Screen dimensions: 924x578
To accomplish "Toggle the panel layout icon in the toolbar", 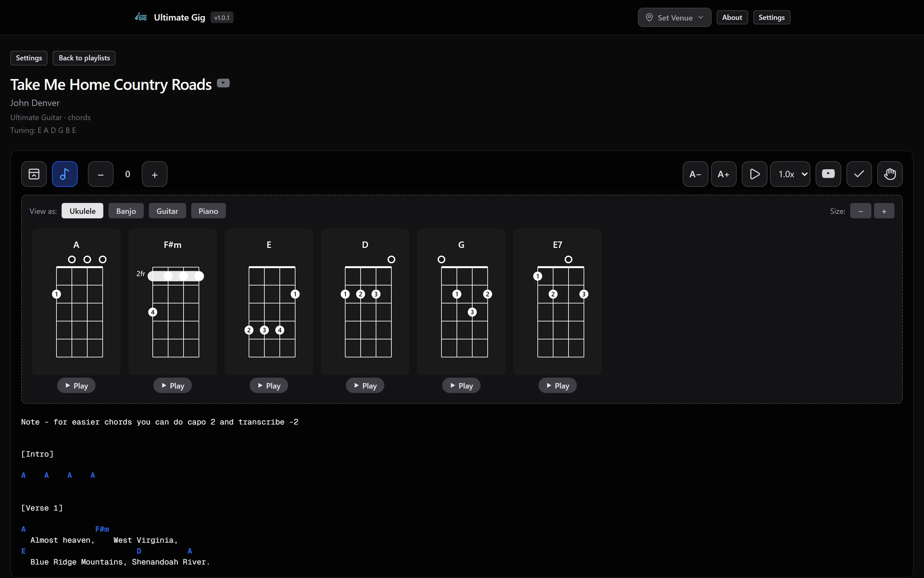I will [x=34, y=174].
